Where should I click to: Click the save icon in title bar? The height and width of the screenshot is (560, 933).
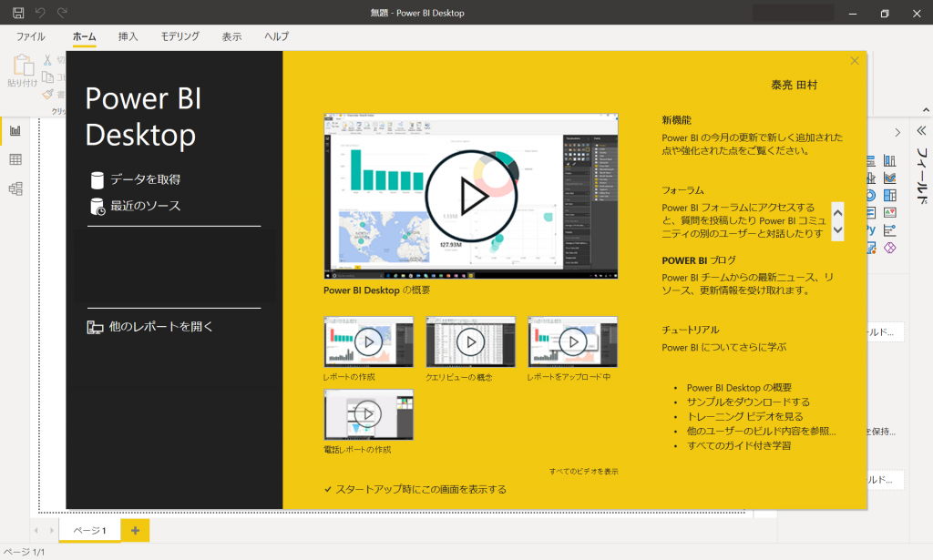[x=18, y=13]
